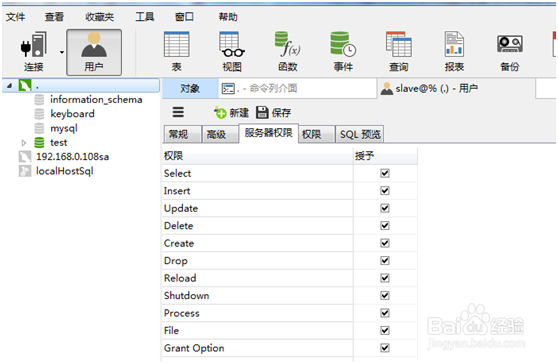Open the dropdown arrow beside Connection
Image resolution: width=558 pixels, height=363 pixels.
click(62, 52)
